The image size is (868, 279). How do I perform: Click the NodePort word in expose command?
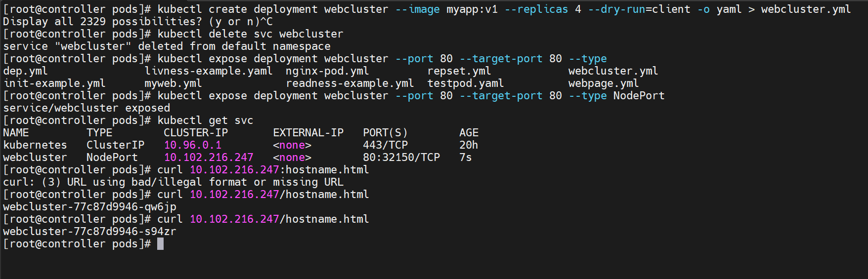(x=639, y=96)
